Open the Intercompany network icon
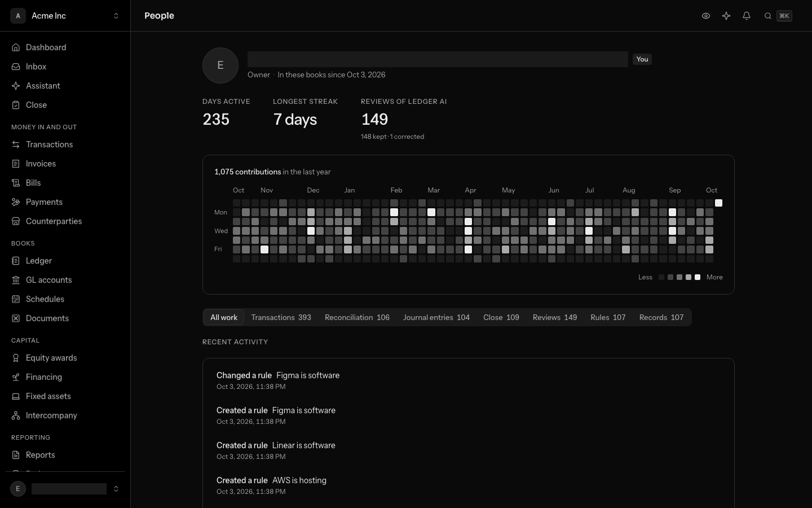812x508 pixels. (x=16, y=415)
